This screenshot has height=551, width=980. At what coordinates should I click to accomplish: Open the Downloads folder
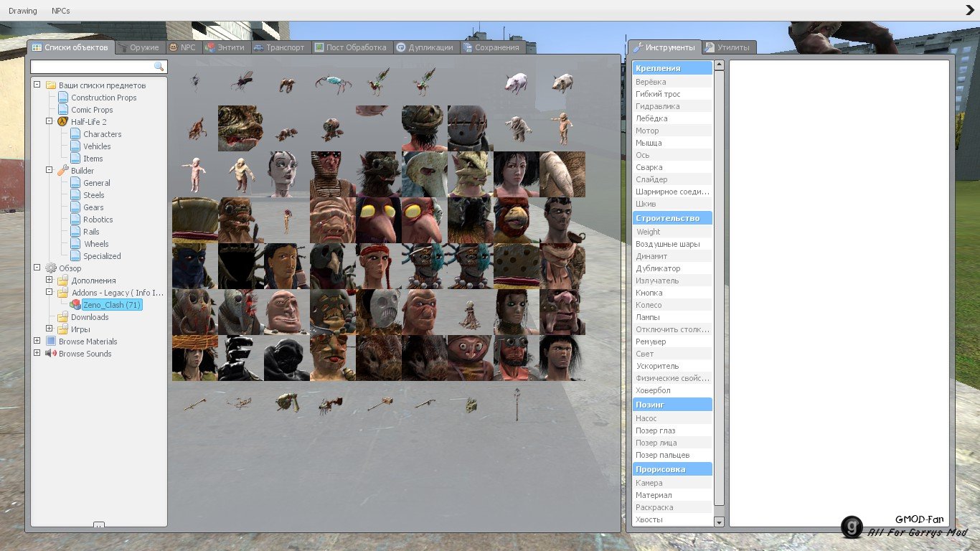tap(90, 317)
